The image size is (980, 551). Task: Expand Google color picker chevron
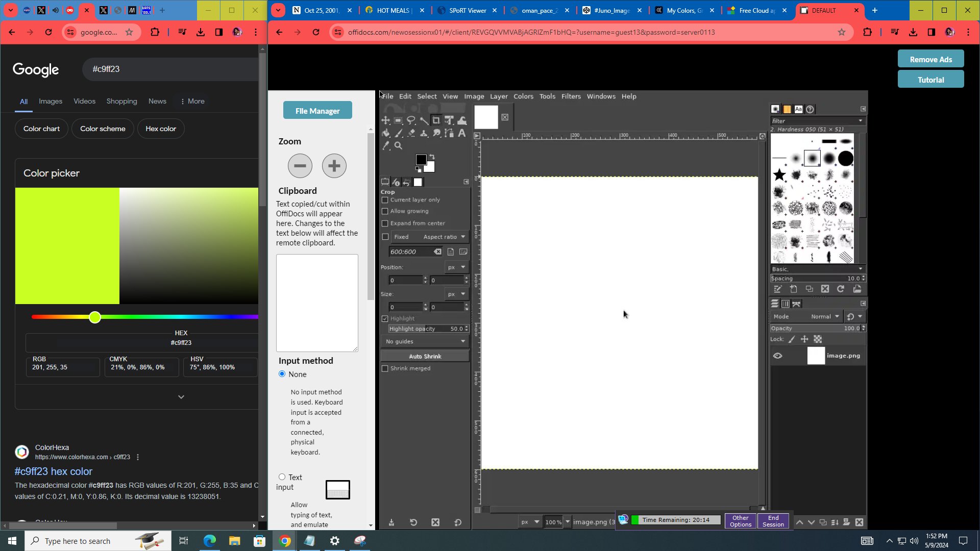tap(181, 397)
